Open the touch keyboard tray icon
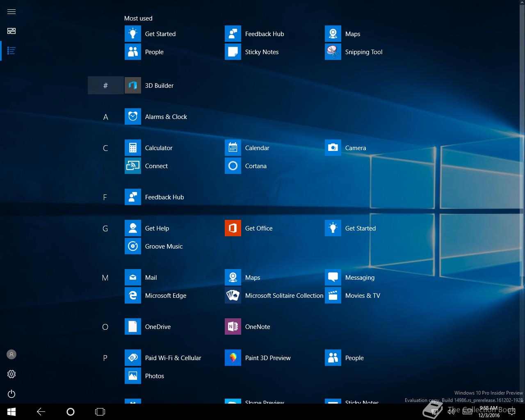The image size is (525, 420). point(467,412)
